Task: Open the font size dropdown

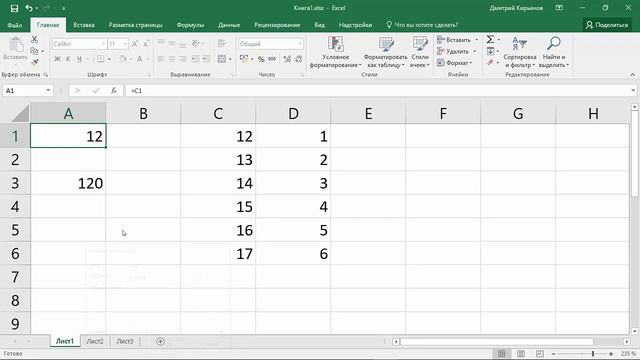Action: pos(125,44)
